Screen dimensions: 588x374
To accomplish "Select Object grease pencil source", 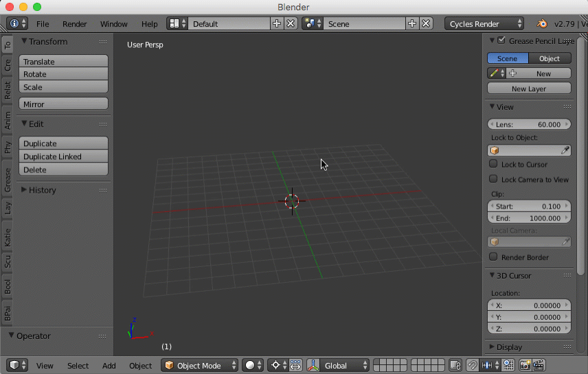I will (550, 58).
